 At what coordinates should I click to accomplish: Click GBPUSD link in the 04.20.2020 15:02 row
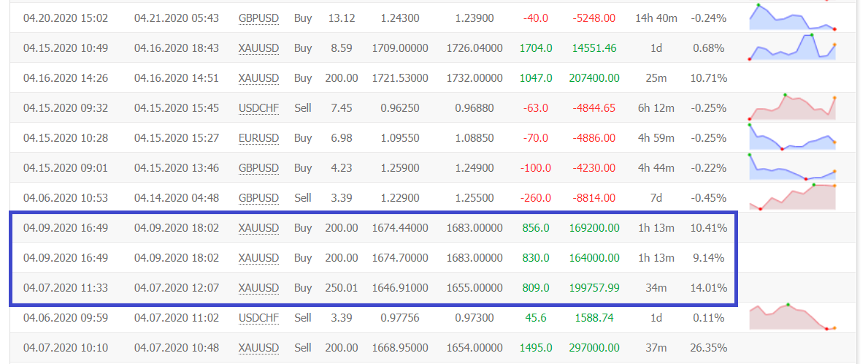[258, 18]
